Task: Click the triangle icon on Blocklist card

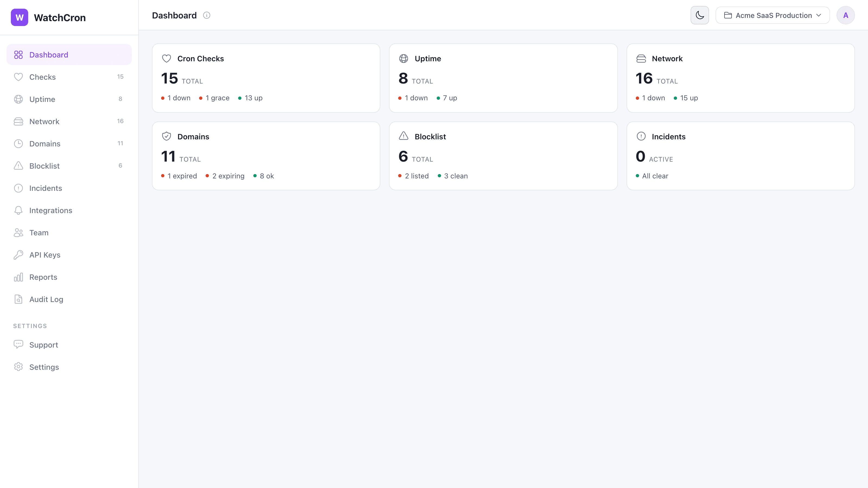Action: tap(404, 136)
